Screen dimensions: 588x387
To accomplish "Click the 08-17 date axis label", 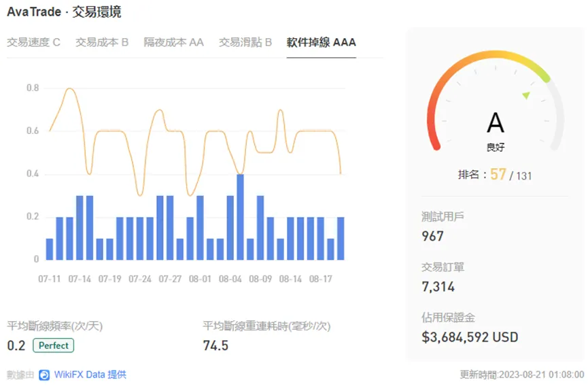I will [x=321, y=280].
